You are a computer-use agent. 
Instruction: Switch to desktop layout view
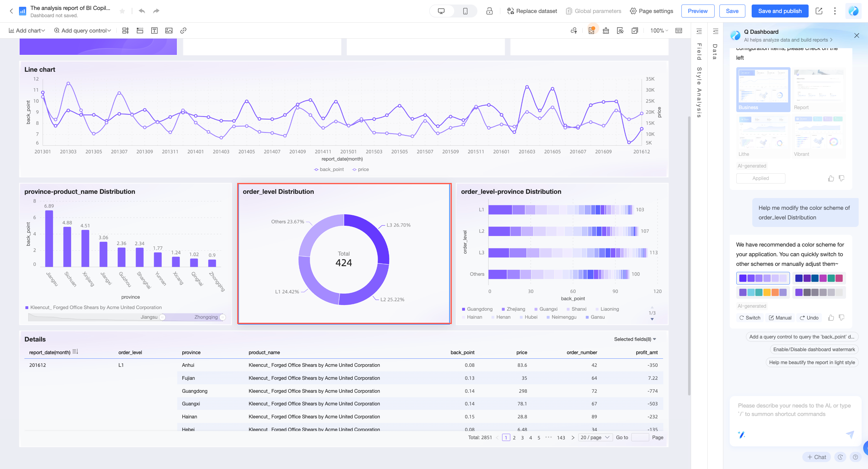(441, 11)
